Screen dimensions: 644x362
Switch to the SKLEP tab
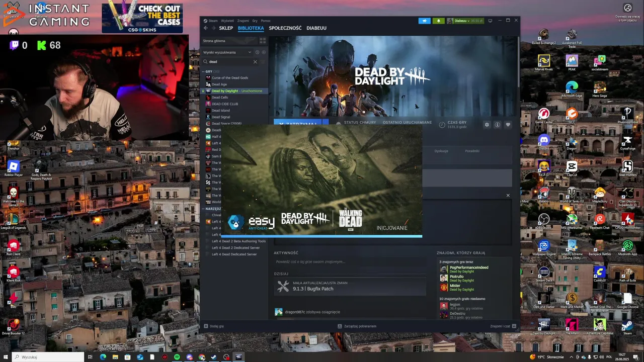[226, 28]
